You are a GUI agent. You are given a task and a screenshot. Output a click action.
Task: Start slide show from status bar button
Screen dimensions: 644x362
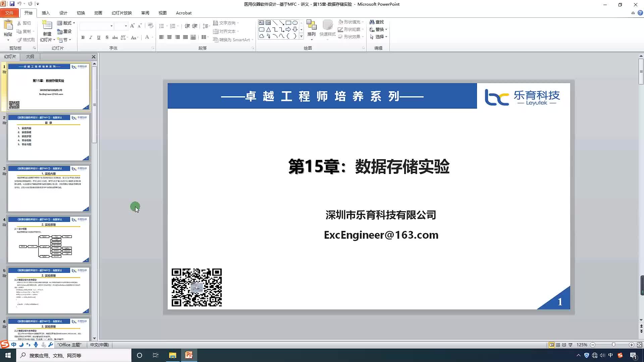click(571, 345)
